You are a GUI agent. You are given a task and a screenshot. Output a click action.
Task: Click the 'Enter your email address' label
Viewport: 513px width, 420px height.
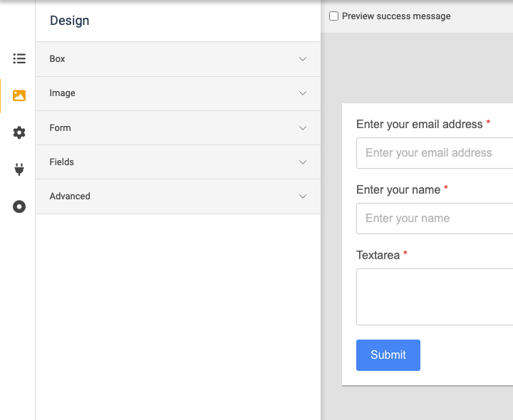[x=420, y=124]
